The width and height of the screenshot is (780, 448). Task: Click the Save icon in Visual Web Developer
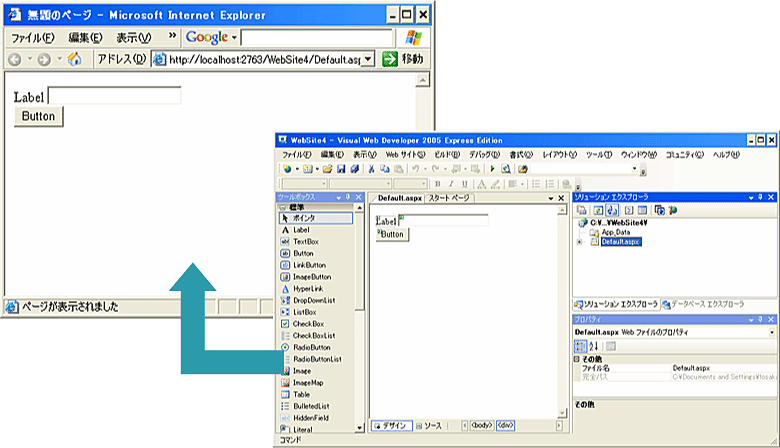(341, 169)
